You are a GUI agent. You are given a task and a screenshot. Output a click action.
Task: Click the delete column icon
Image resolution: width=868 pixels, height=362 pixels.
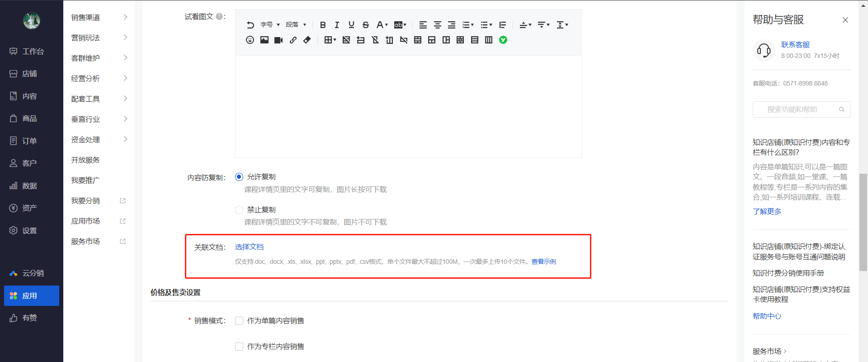(x=404, y=40)
